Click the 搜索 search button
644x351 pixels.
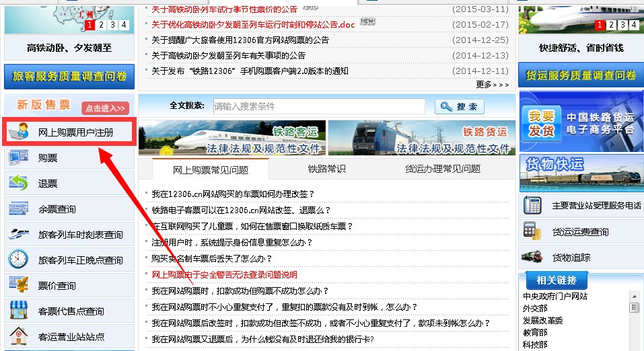[x=459, y=107]
